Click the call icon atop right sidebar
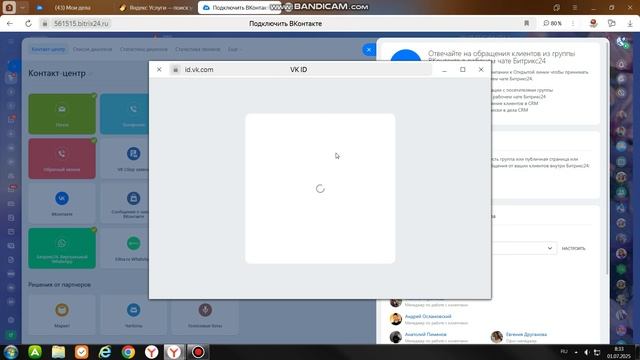This screenshot has width=640, height=360. click(x=622, y=42)
